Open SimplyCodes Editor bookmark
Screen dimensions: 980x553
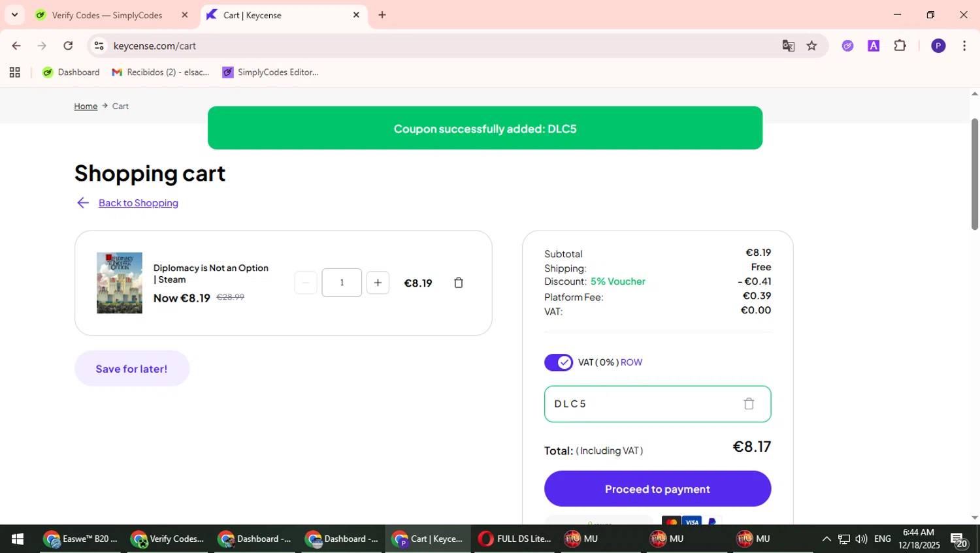pyautogui.click(x=270, y=72)
